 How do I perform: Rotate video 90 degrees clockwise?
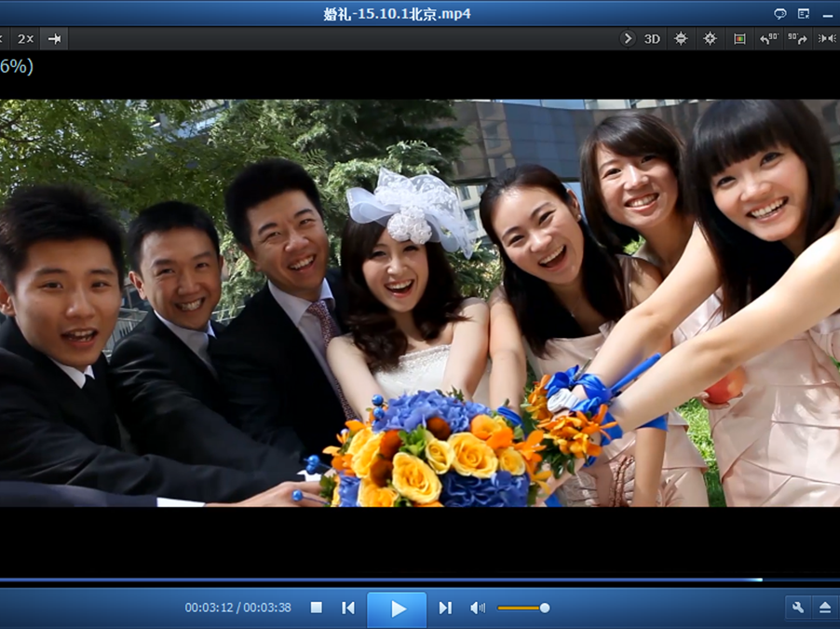point(797,38)
